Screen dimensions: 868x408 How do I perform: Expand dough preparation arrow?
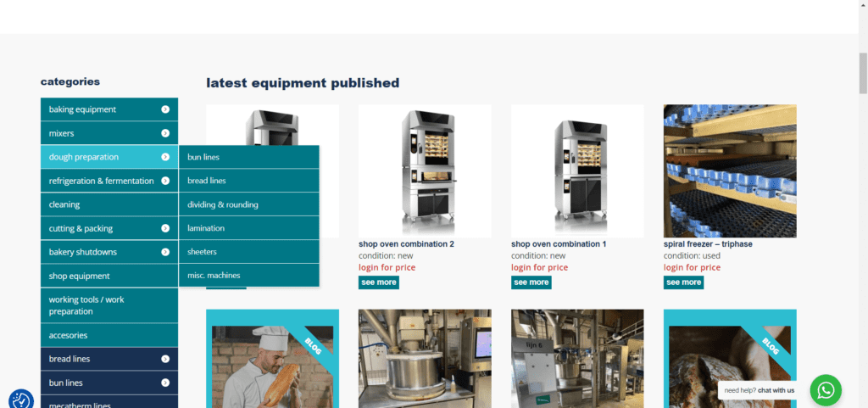pos(165,157)
